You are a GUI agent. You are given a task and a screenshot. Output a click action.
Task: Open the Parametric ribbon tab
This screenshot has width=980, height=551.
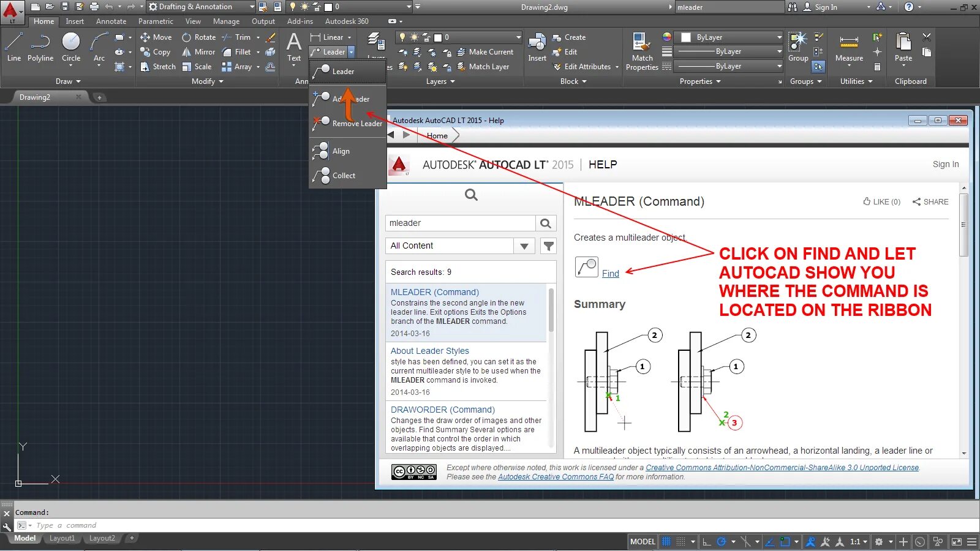click(156, 21)
